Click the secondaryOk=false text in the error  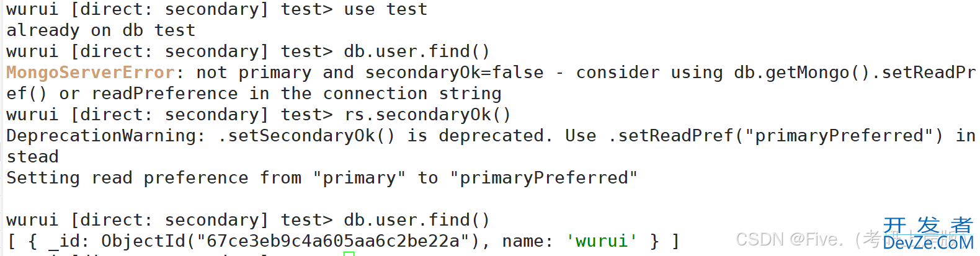(x=454, y=73)
